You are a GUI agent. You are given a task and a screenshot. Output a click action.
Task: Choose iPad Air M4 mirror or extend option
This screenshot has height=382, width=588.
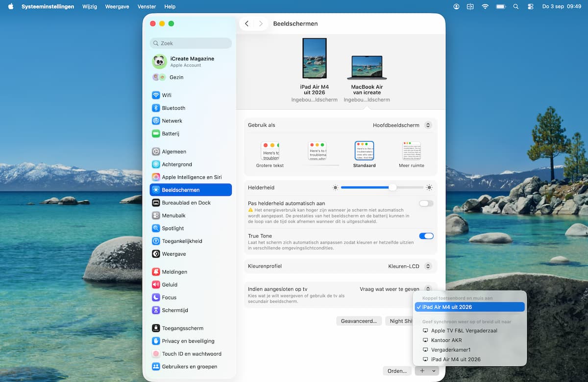[470, 359]
